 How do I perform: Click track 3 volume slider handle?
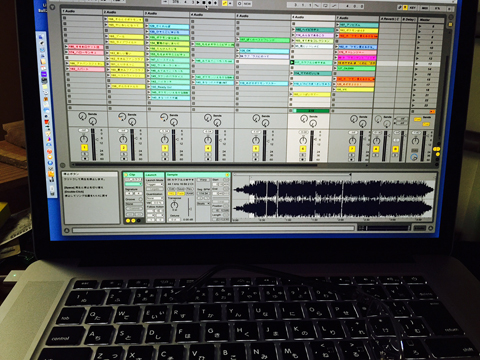click(x=177, y=140)
